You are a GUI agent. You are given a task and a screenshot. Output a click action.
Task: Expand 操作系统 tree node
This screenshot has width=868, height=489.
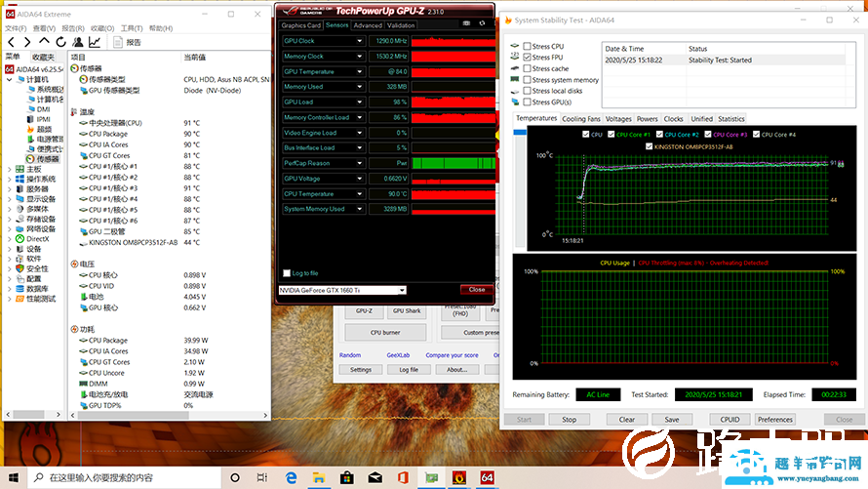10,180
